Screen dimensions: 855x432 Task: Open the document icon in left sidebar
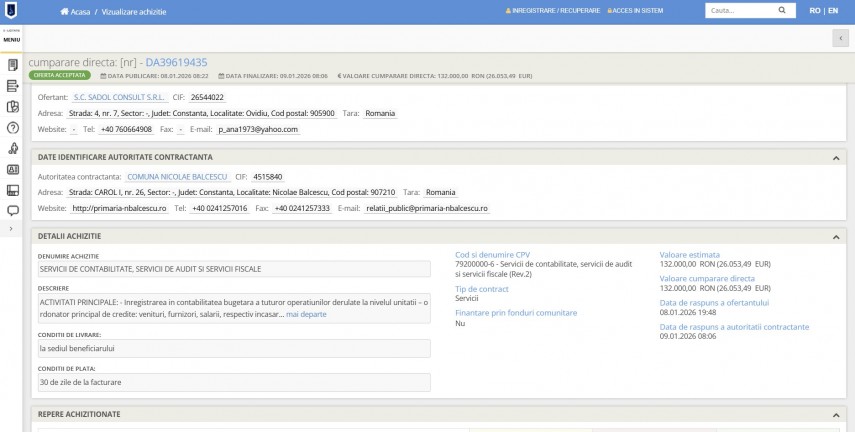(x=13, y=65)
